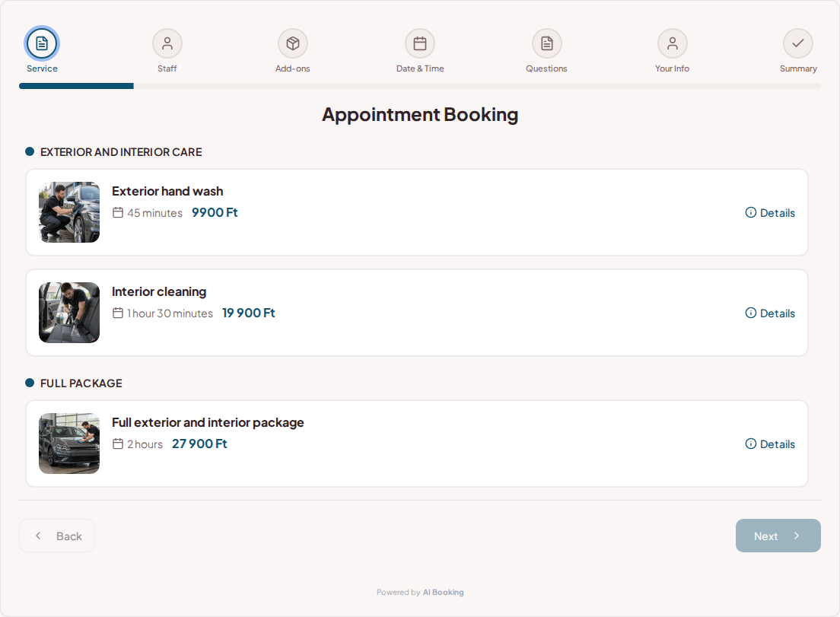840x617 pixels.
Task: Click the EXTERIOR AND INTERIOR CARE heading
Action: point(121,152)
